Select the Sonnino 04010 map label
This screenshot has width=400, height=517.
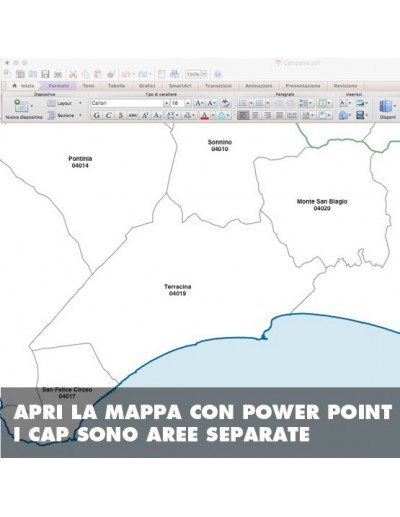[x=220, y=145]
